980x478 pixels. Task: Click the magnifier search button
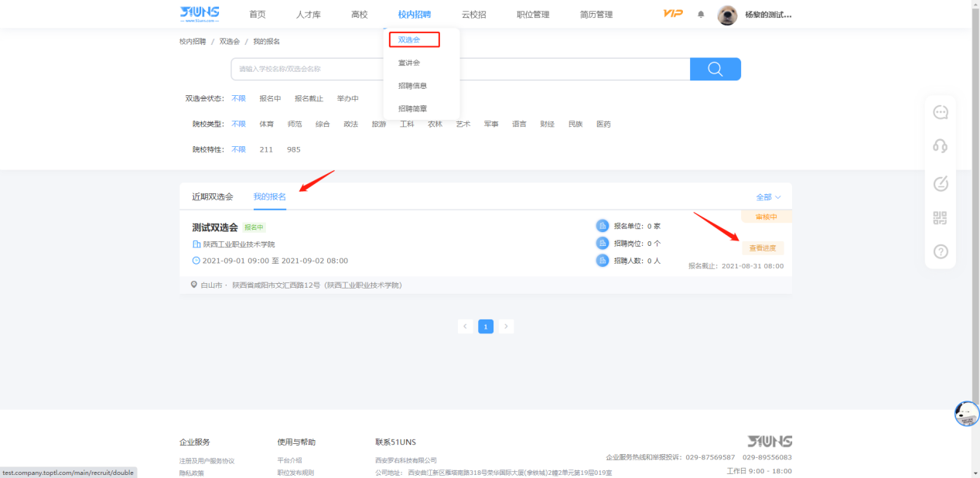tap(715, 70)
